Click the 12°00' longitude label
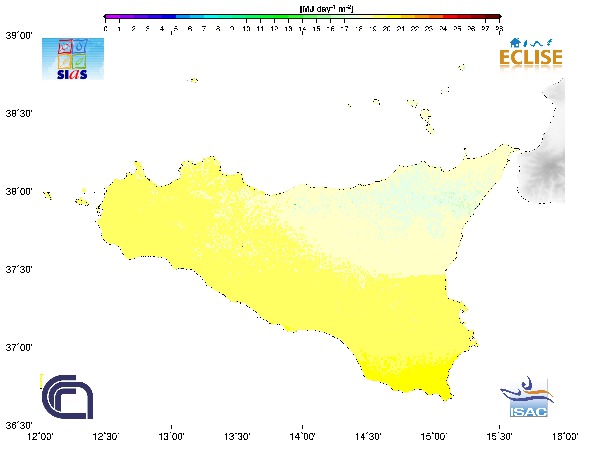The height and width of the screenshot is (450, 600). (41, 436)
